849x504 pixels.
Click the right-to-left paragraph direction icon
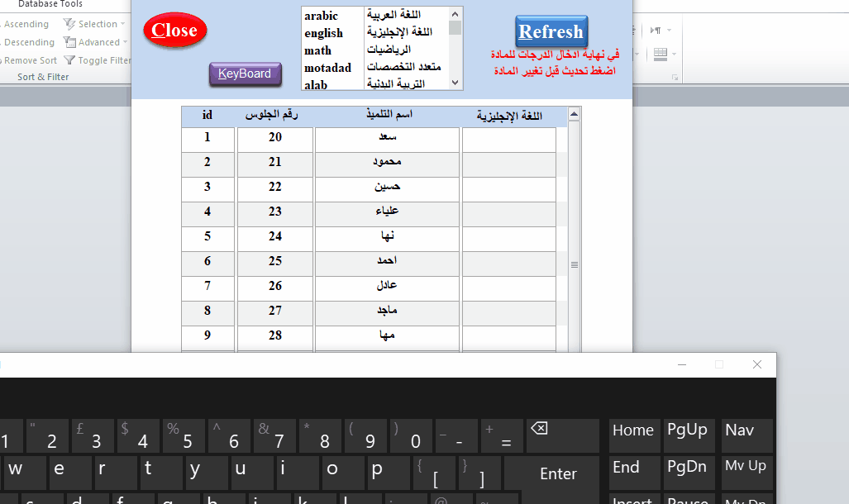point(656,31)
